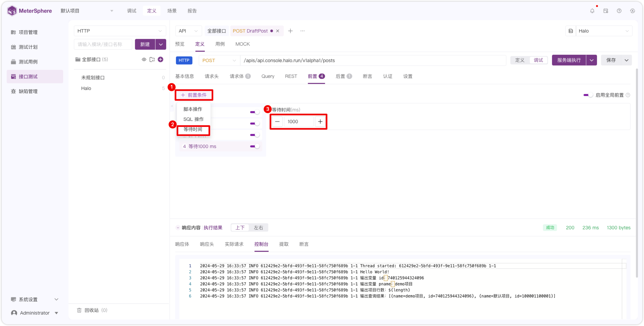Click the 服务端执行 button
This screenshot has height=326, width=644.
click(x=569, y=60)
